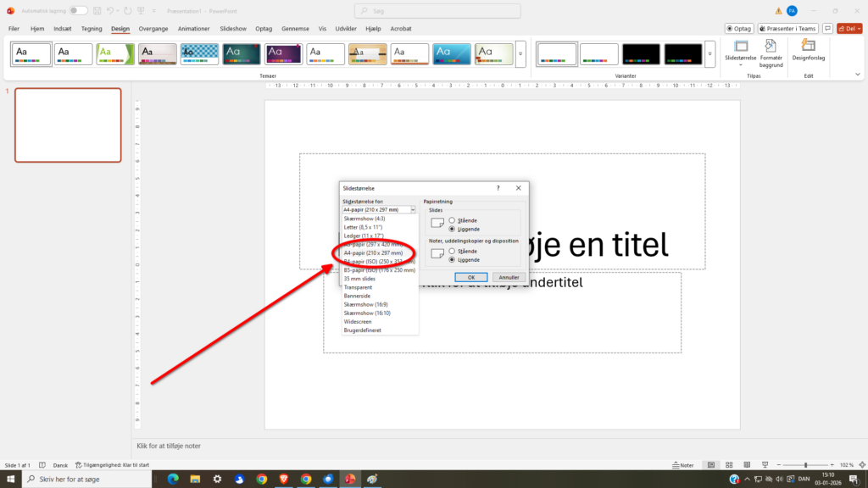Select slide 1 thumbnail in the panel
The height and width of the screenshot is (488, 868).
(x=68, y=125)
